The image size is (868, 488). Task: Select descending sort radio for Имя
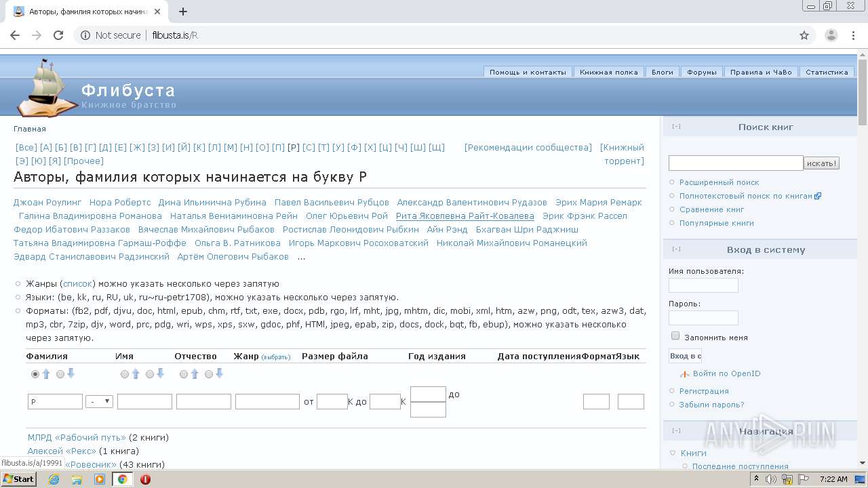[x=150, y=374]
